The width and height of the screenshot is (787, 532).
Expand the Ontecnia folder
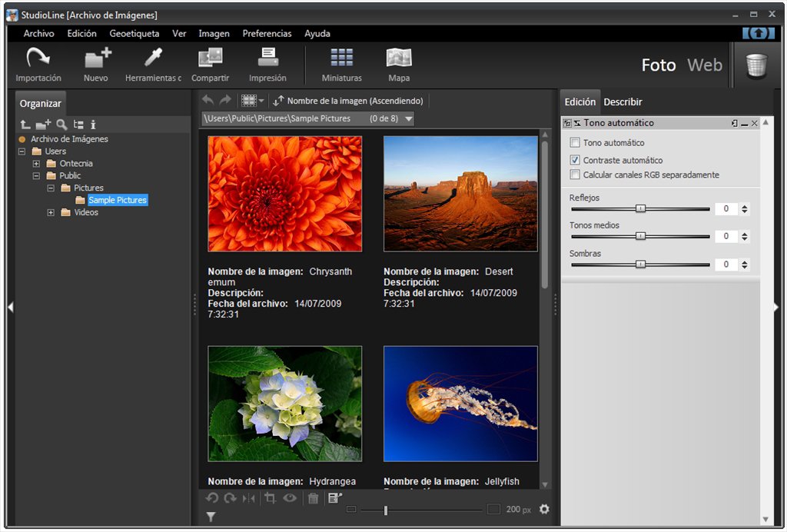[36, 164]
